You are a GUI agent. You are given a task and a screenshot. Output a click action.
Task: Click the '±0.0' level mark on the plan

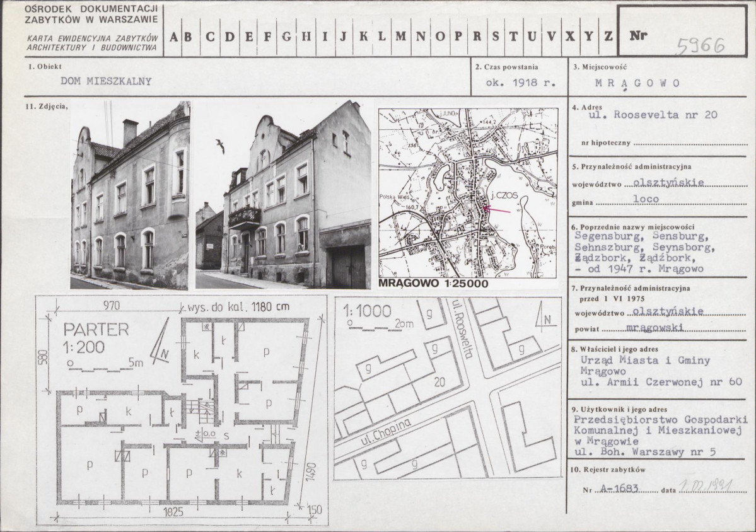point(205,435)
